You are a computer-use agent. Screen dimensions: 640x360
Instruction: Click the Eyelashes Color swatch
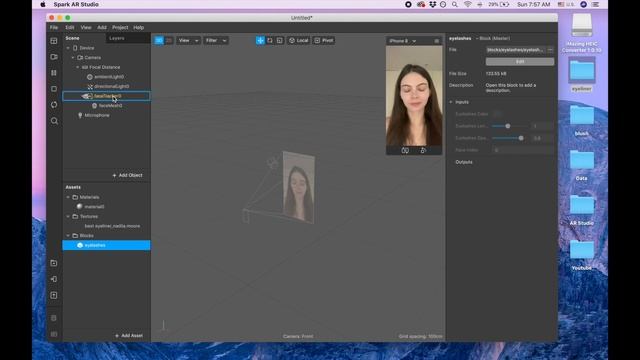[497, 114]
